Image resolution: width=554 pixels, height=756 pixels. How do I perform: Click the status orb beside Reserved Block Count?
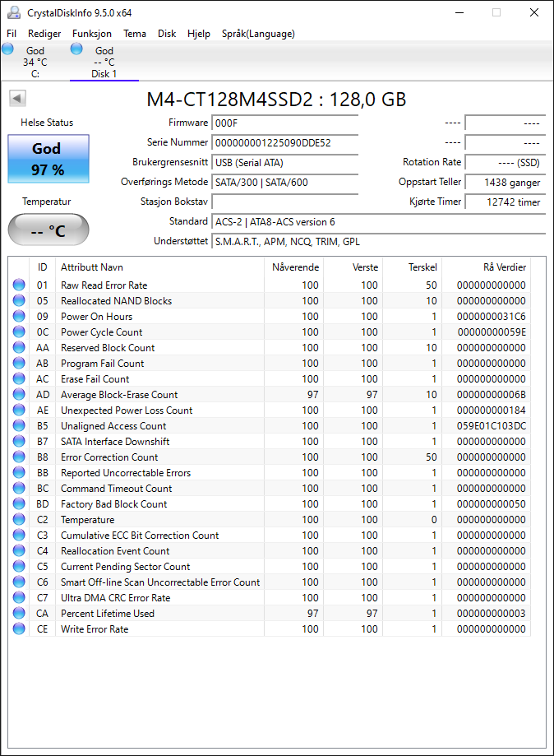(19, 348)
